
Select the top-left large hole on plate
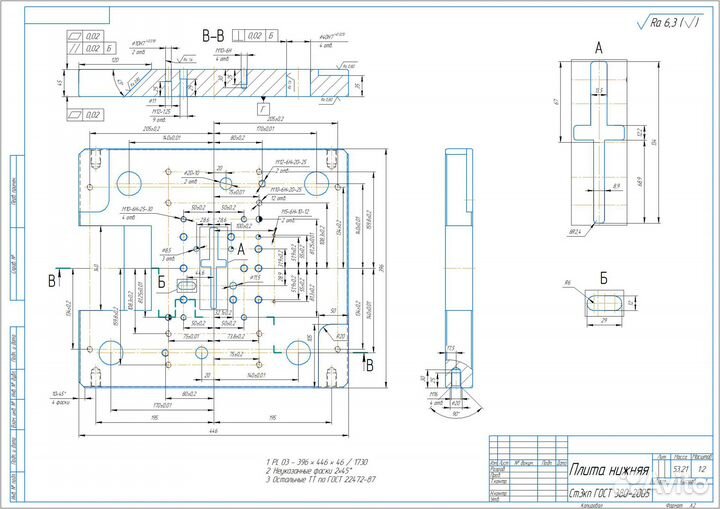tap(130, 181)
